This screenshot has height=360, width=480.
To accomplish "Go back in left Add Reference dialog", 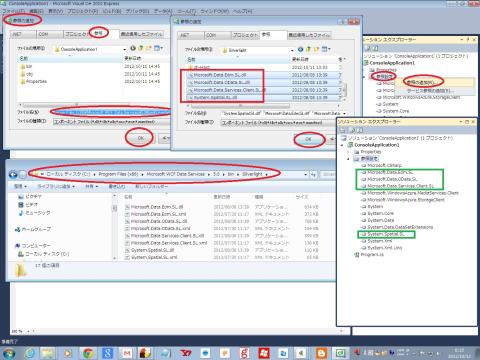I will [133, 49].
